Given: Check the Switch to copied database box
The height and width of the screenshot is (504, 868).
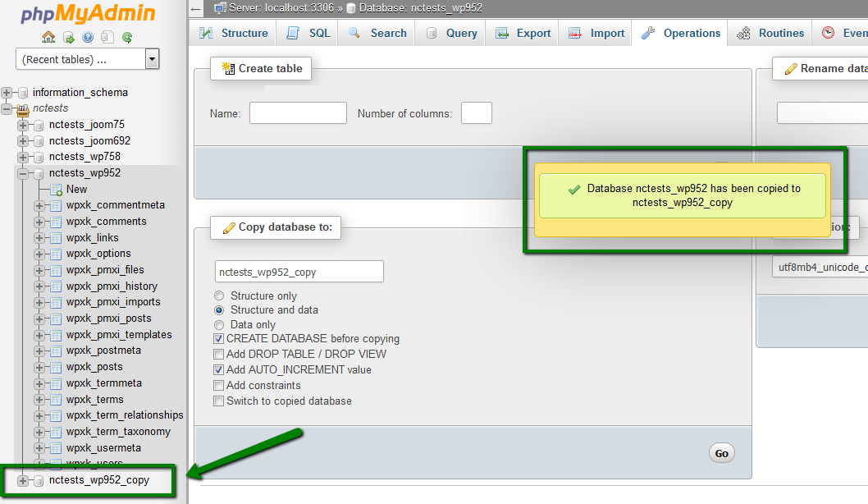Looking at the screenshot, I should click(219, 401).
